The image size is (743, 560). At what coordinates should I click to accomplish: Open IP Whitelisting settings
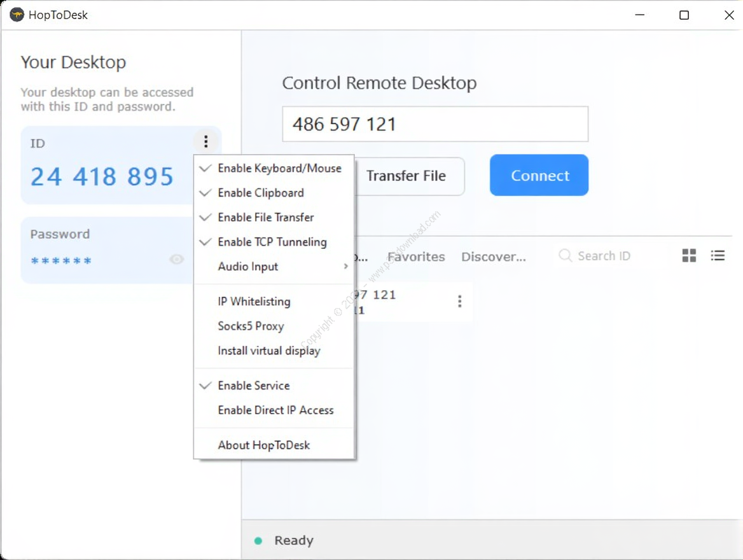tap(254, 302)
